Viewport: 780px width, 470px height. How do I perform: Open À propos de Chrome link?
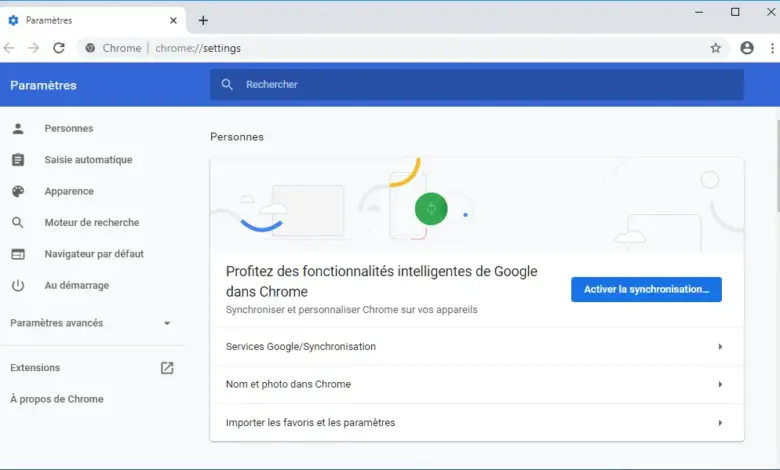(x=57, y=399)
